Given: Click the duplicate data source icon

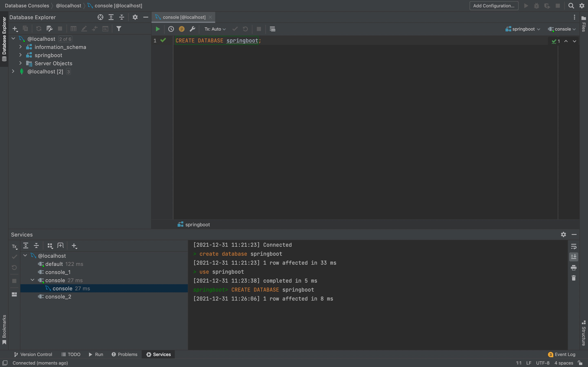Looking at the screenshot, I should 25,29.
